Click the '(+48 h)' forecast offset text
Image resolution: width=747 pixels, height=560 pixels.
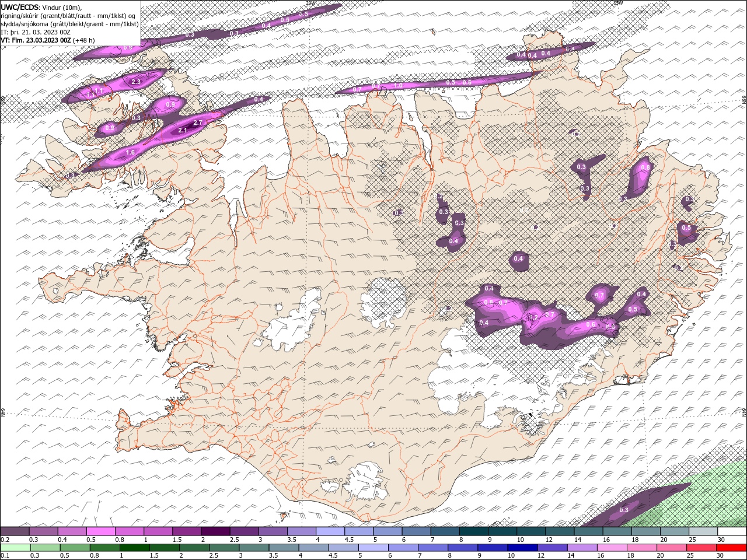click(x=84, y=40)
